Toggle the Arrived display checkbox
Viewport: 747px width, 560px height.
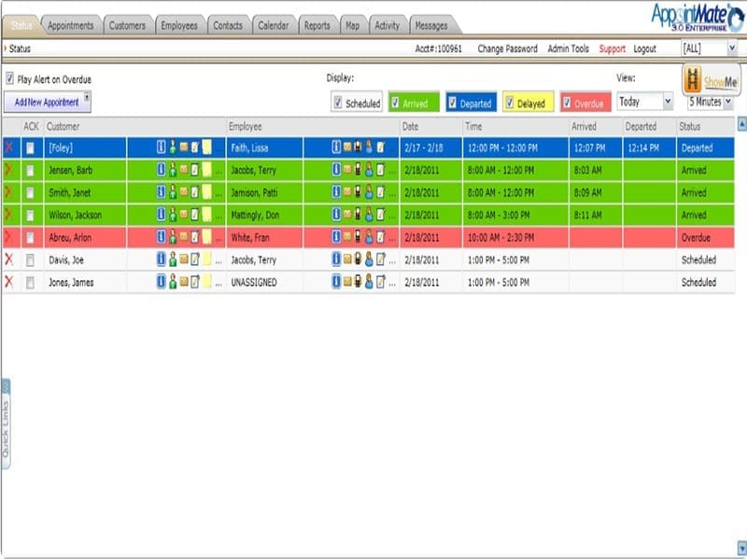395,103
